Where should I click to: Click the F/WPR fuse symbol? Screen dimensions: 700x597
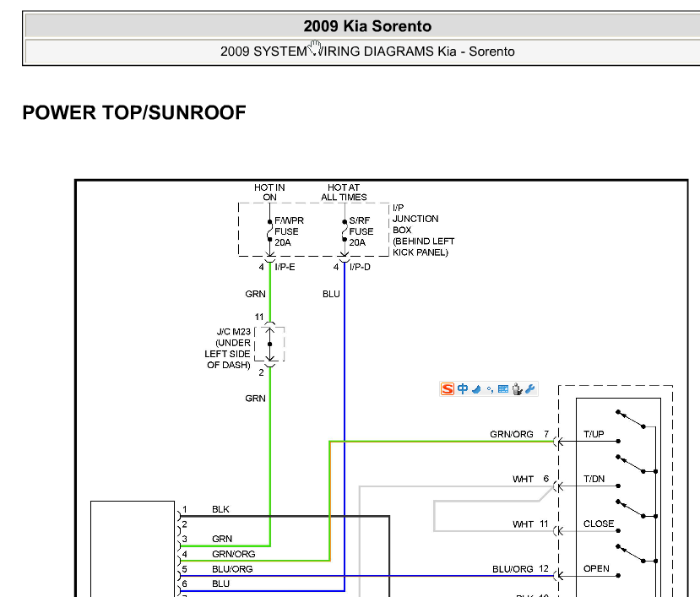[269, 231]
